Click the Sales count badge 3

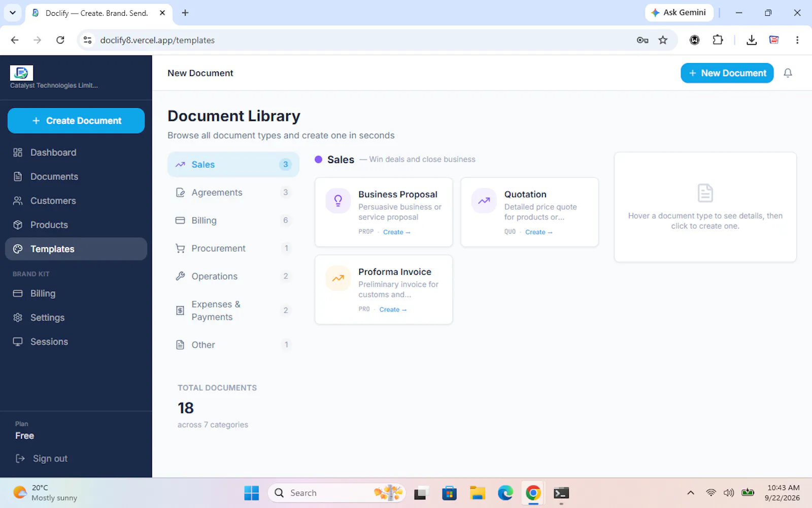(x=286, y=165)
